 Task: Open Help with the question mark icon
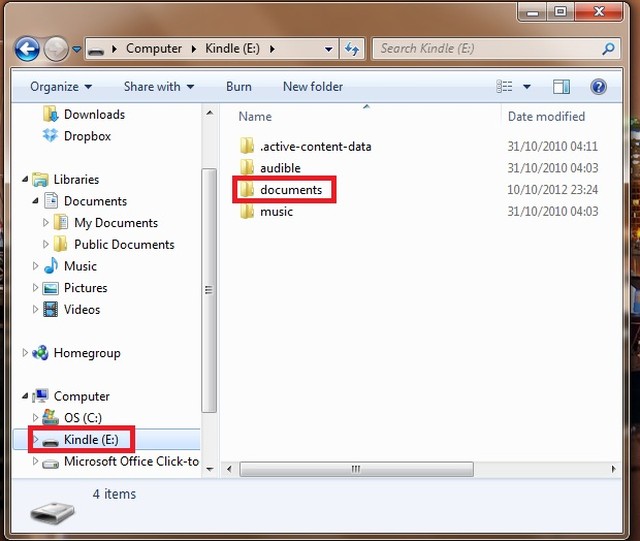598,87
